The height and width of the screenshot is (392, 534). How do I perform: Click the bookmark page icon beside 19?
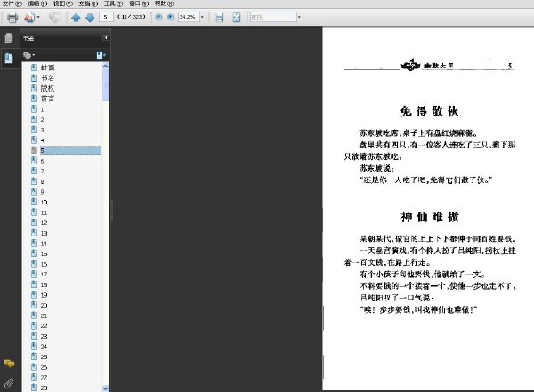pos(34,294)
